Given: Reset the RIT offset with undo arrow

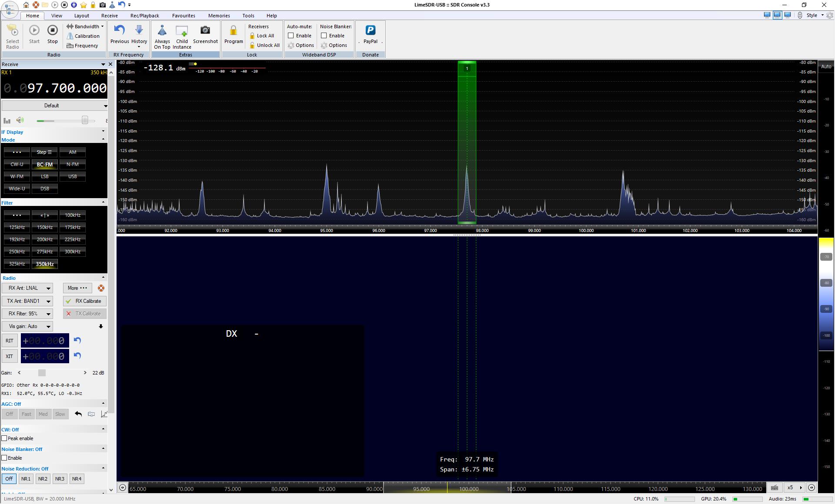Looking at the screenshot, I should click(x=77, y=340).
